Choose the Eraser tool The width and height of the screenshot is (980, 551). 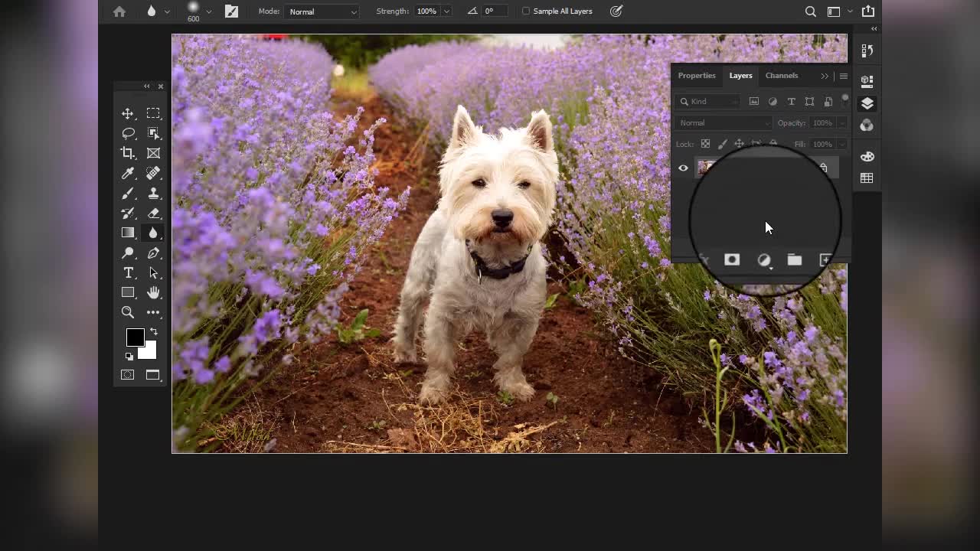click(153, 214)
